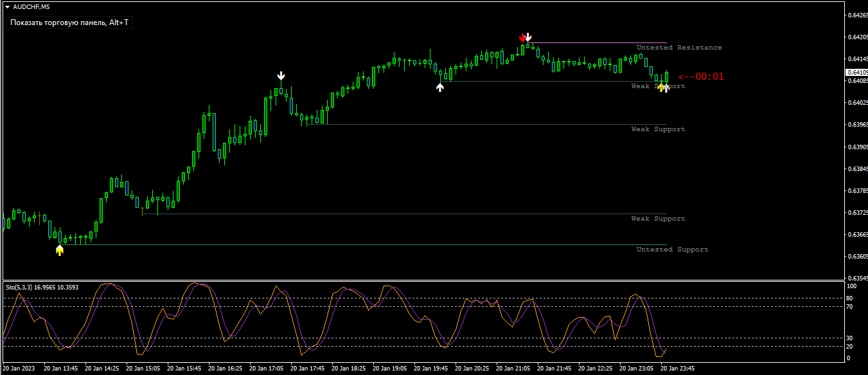Screen dimensions: 868x375
Task: Click the "20 Jan 15:05" time label
Action: (x=143, y=369)
